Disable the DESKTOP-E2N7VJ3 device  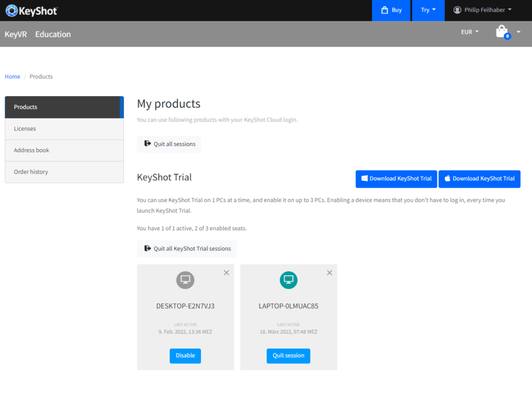click(185, 356)
